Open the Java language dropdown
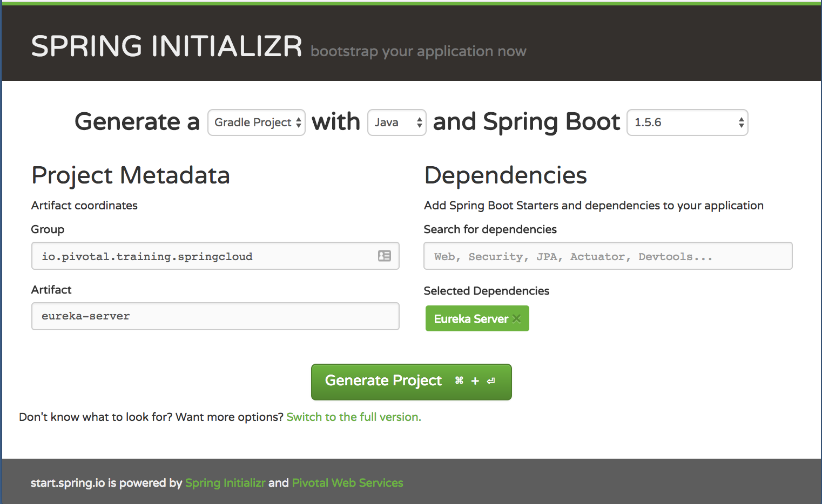Viewport: 822px width, 504px height. pyautogui.click(x=397, y=122)
